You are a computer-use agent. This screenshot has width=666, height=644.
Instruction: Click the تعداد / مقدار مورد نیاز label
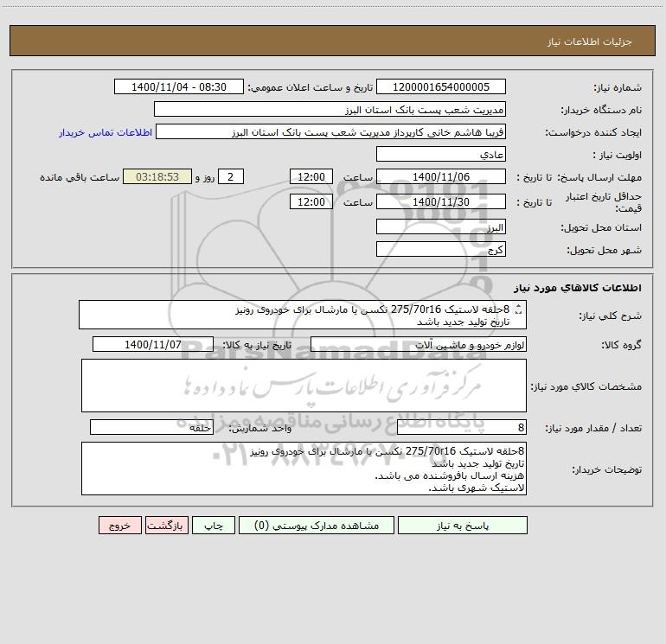593,429
